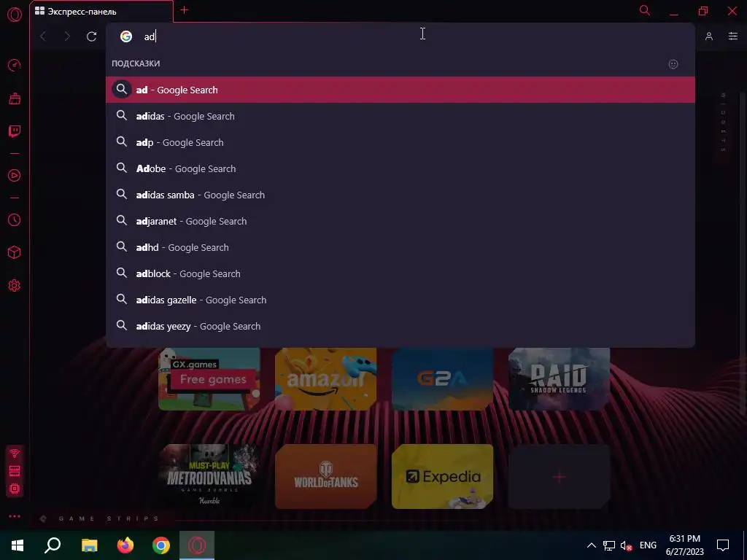Open the Expedia speed dial tile

coord(442,476)
